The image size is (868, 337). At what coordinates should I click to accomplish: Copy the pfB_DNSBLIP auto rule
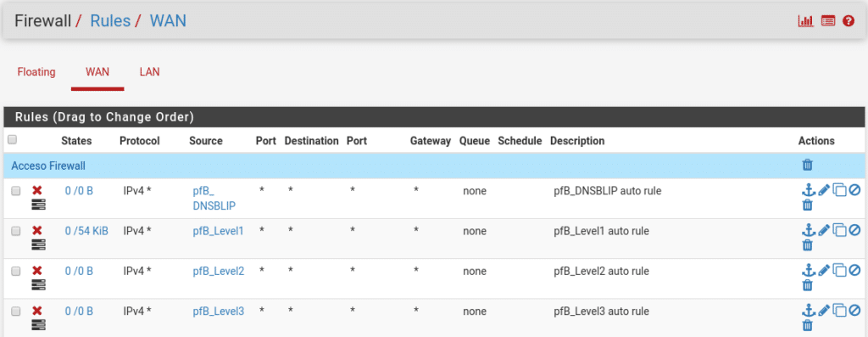pos(840,191)
